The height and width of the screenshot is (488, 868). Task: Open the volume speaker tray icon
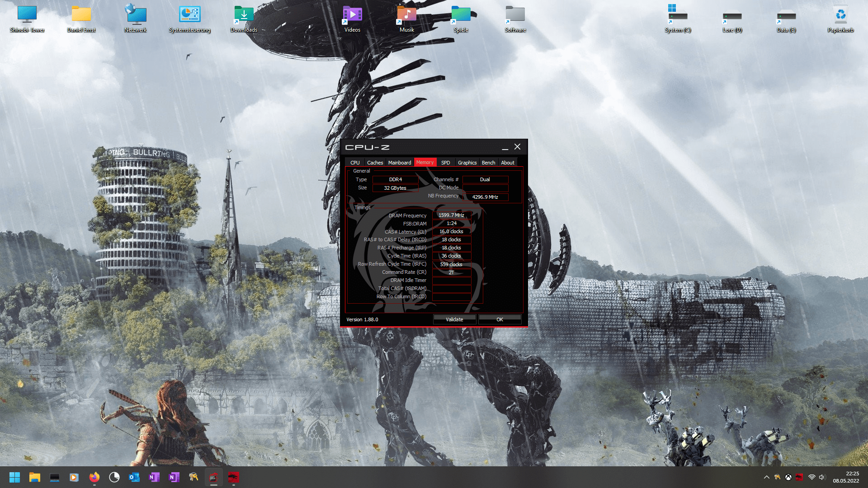[x=822, y=477]
